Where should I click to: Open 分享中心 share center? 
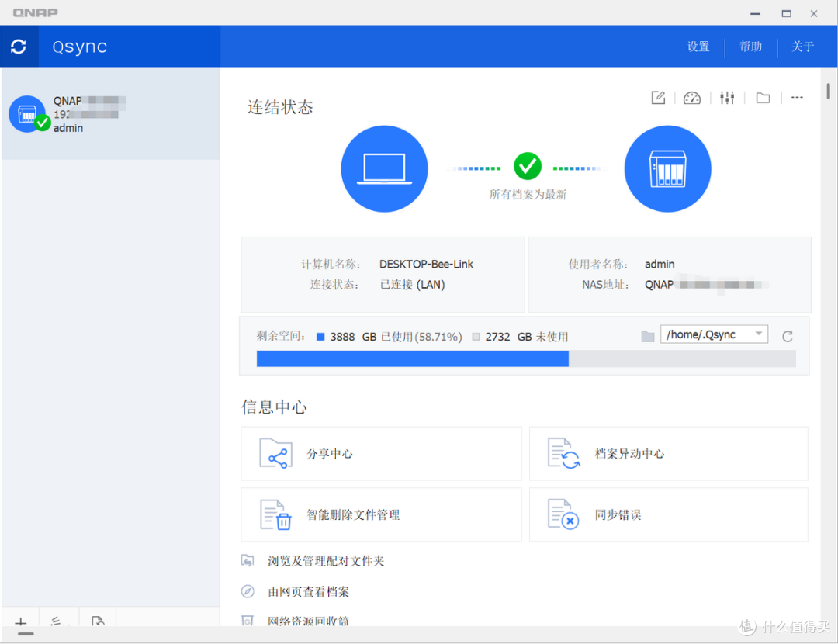381,454
